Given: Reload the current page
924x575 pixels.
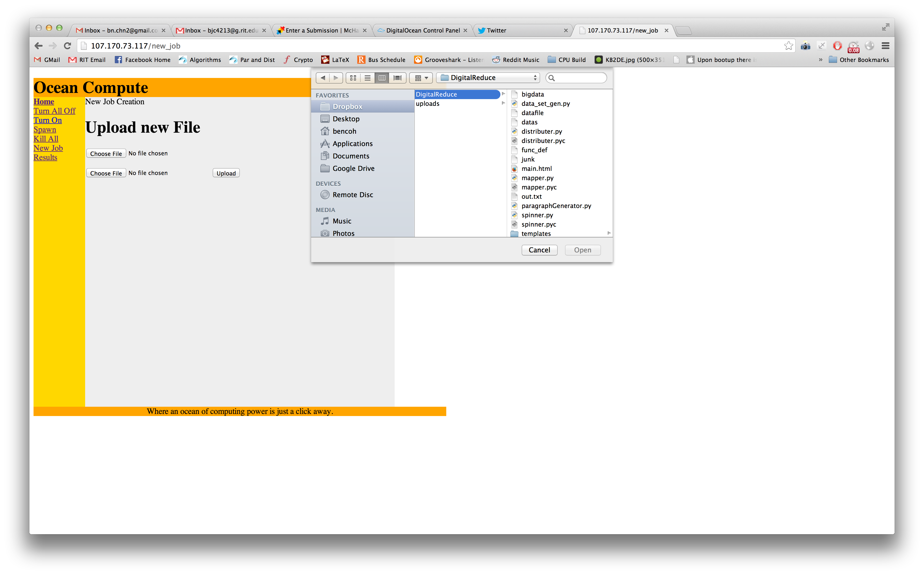Looking at the screenshot, I should coord(67,46).
